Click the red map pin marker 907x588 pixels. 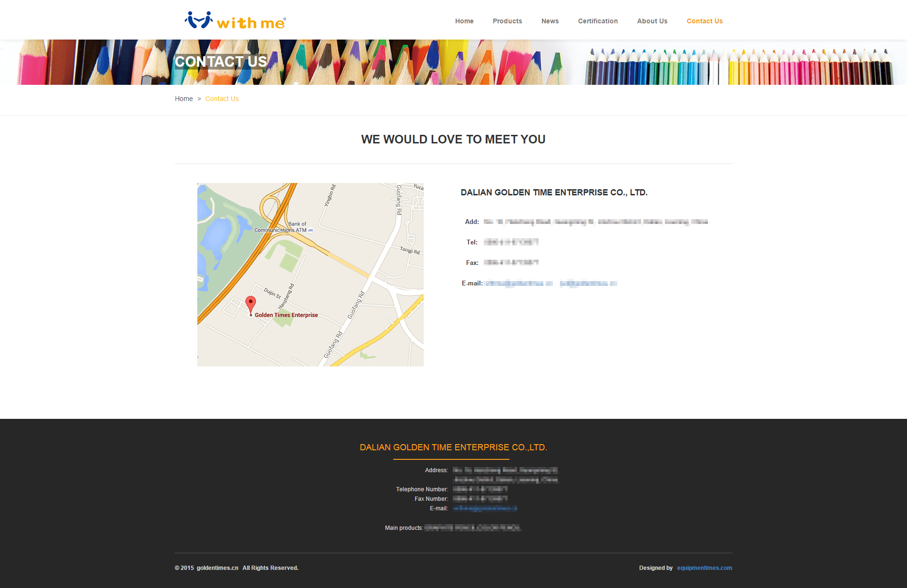(250, 303)
